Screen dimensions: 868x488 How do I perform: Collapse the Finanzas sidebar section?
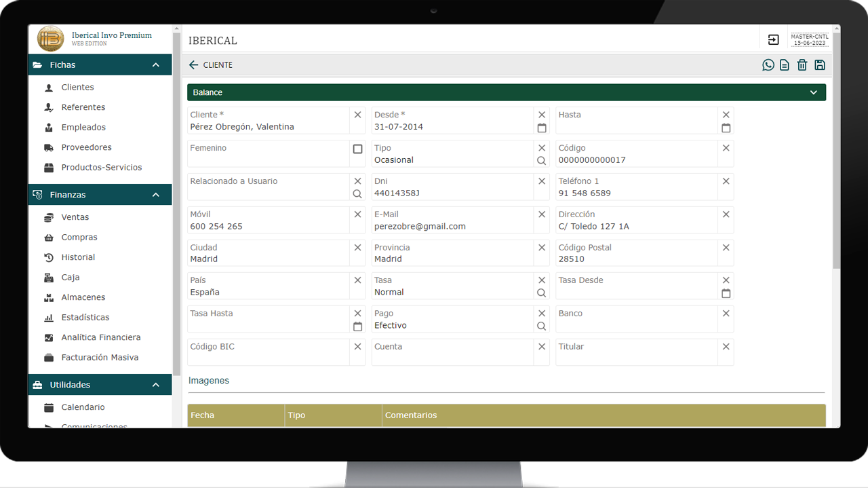156,195
